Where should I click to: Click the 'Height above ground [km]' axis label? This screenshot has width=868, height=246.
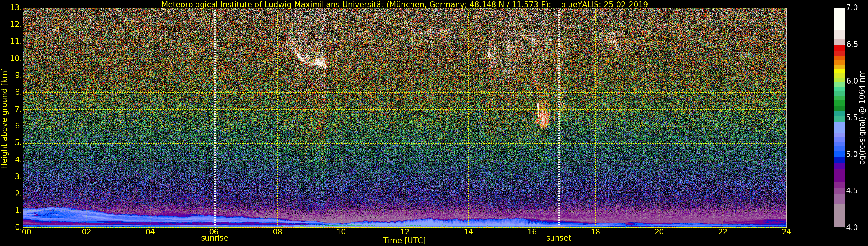click(4, 118)
